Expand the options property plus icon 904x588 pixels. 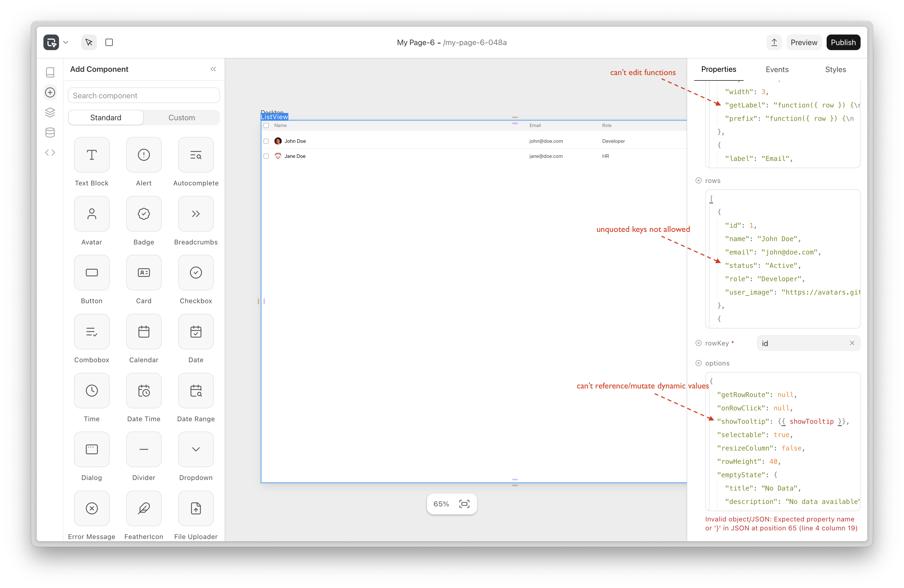pyautogui.click(x=698, y=363)
